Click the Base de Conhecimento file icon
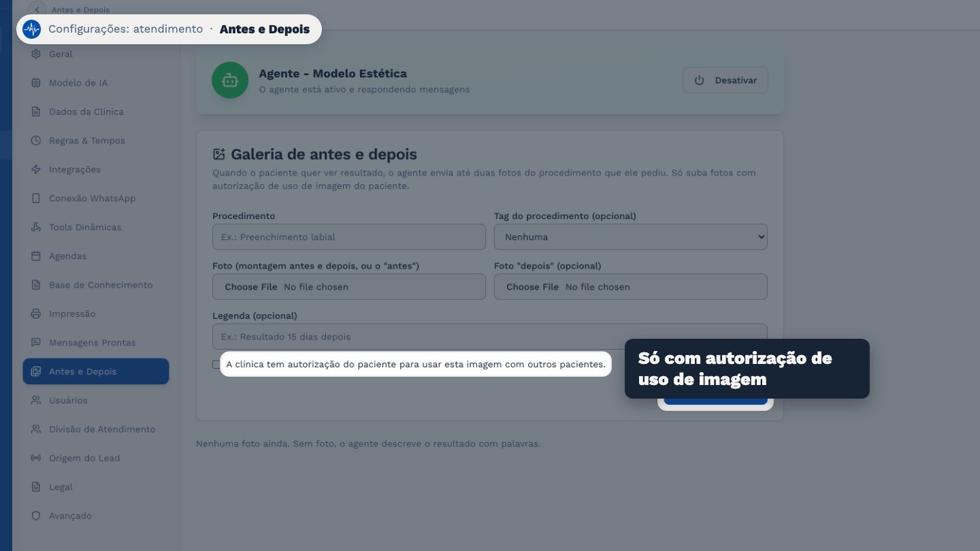980x551 pixels. coord(36,285)
